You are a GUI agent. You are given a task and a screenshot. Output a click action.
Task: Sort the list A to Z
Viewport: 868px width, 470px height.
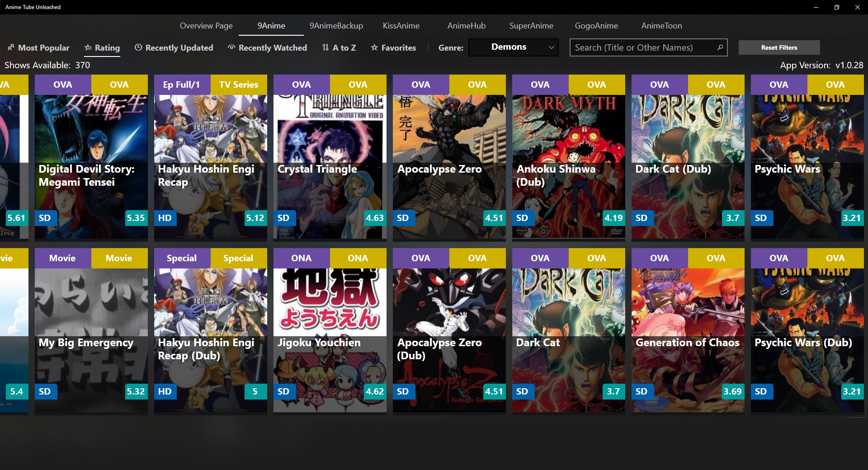click(339, 47)
